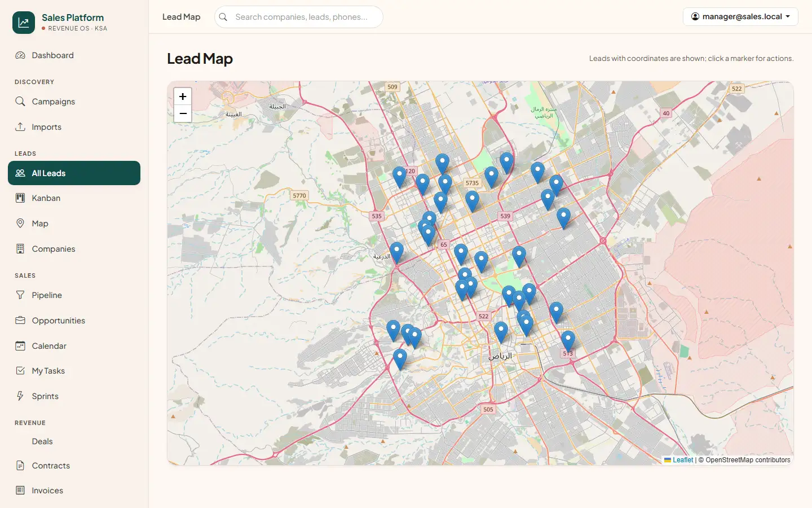
Task: Select the lead marker at الدرعية
Action: point(396,253)
